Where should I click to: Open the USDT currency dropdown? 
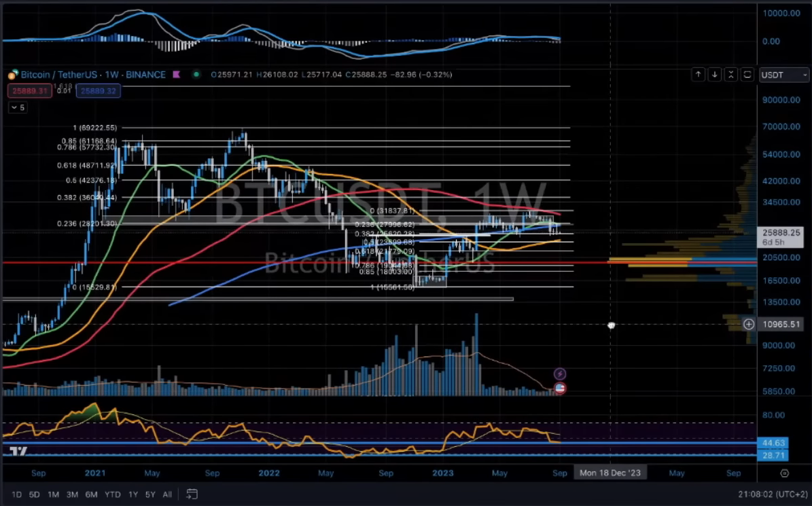pos(784,75)
